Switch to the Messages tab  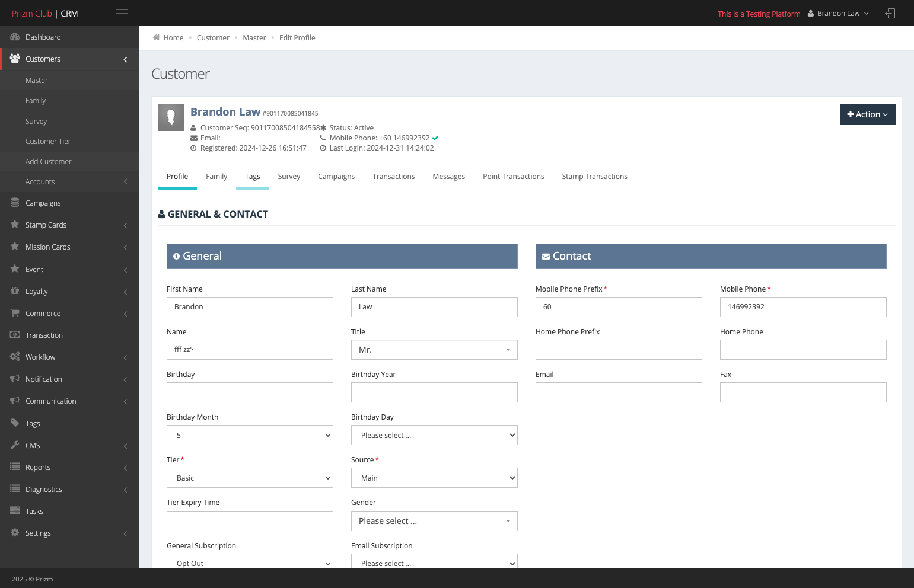pos(449,177)
